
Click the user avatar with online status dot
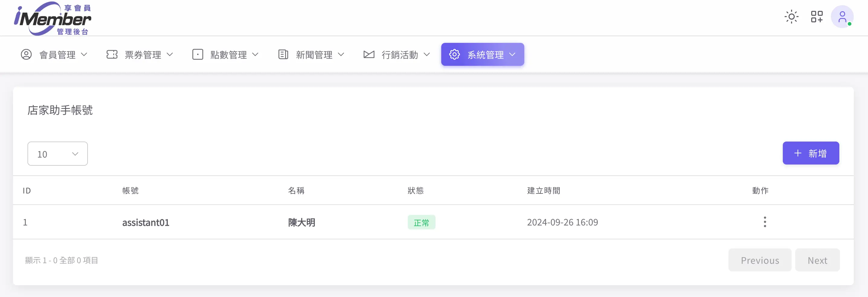(x=842, y=17)
